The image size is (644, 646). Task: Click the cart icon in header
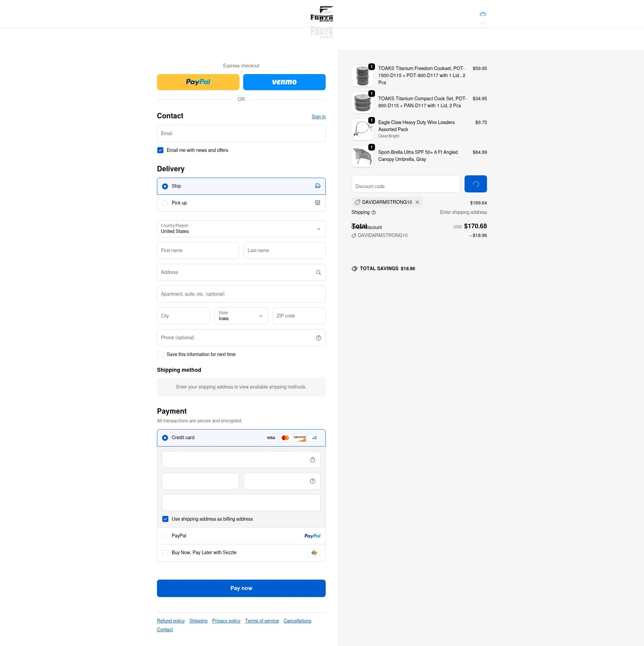tap(483, 14)
